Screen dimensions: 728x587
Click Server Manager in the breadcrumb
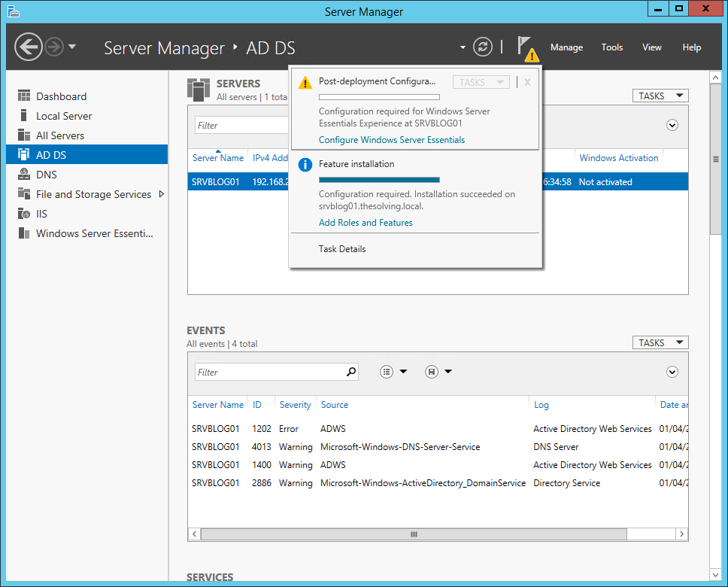coord(165,48)
